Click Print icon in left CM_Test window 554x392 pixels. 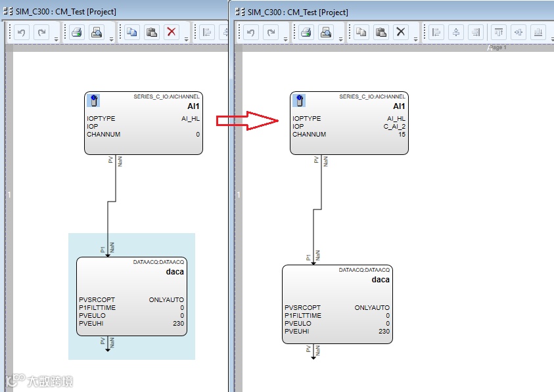(77, 32)
